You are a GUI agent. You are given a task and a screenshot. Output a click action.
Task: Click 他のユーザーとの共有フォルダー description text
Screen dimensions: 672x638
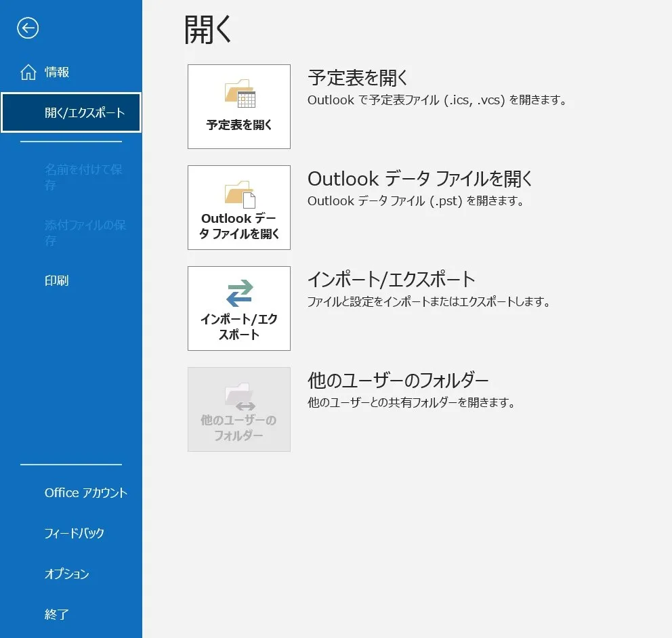tap(411, 402)
